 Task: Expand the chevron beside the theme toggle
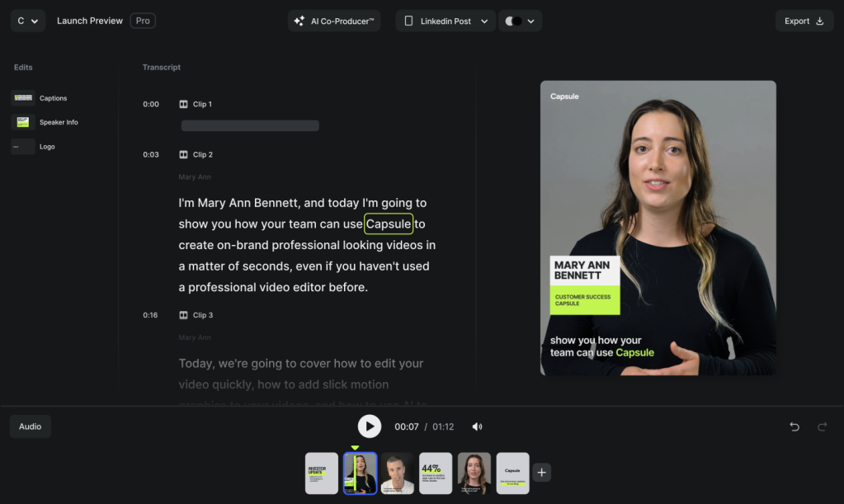(x=530, y=21)
